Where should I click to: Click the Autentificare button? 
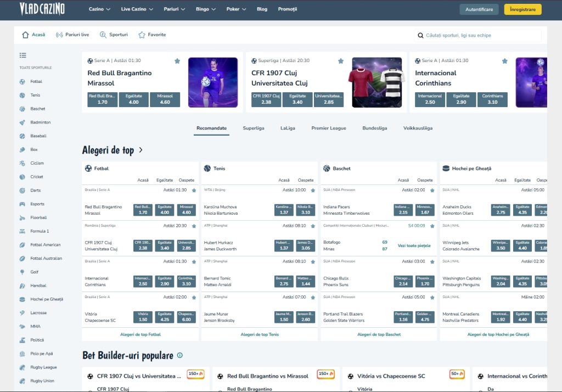479,9
